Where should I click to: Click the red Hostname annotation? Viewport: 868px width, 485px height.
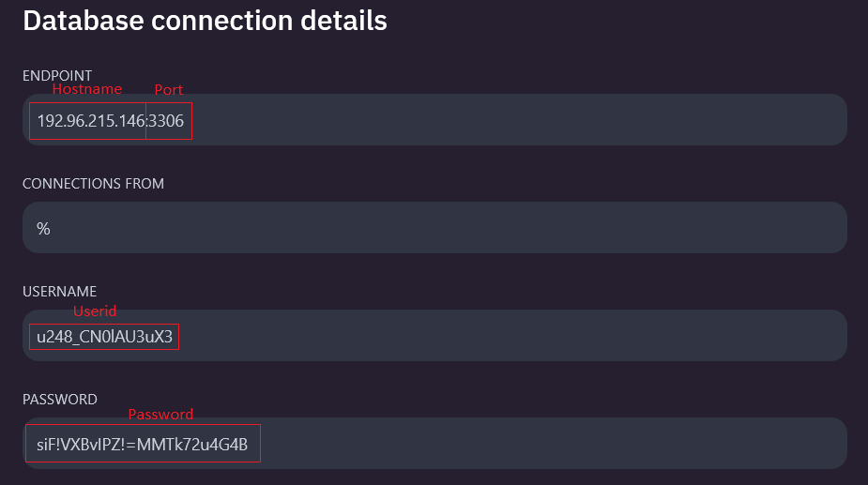(x=86, y=89)
